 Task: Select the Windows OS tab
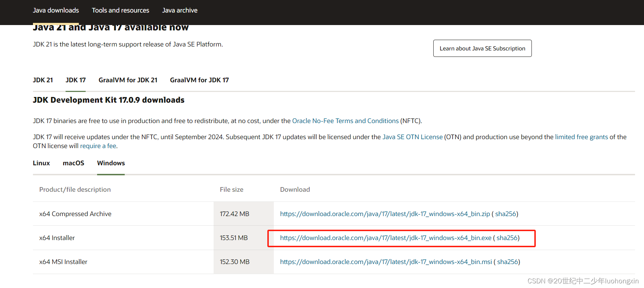pyautogui.click(x=111, y=163)
